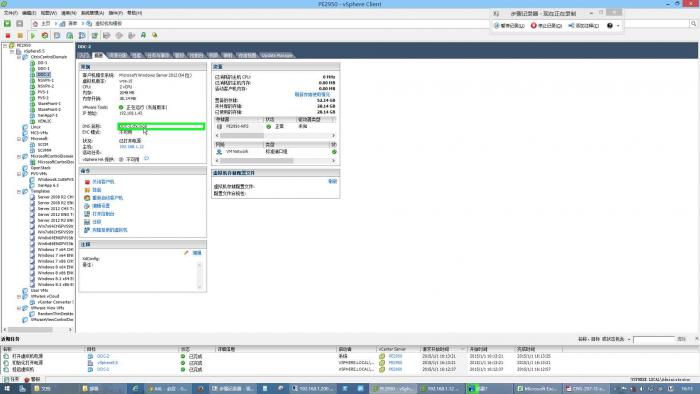
Task: Open the Steps Recorder help dropdown arrow
Action: (618, 26)
